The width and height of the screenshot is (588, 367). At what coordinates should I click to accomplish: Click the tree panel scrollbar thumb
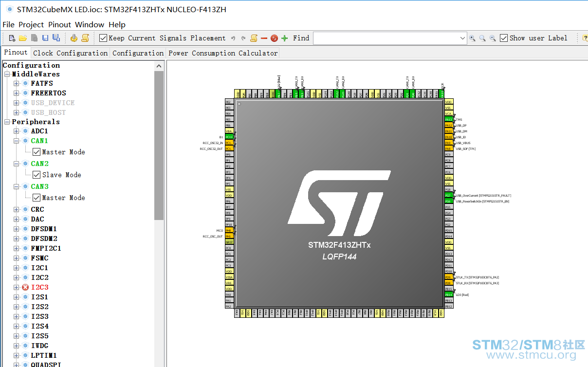tap(159, 145)
